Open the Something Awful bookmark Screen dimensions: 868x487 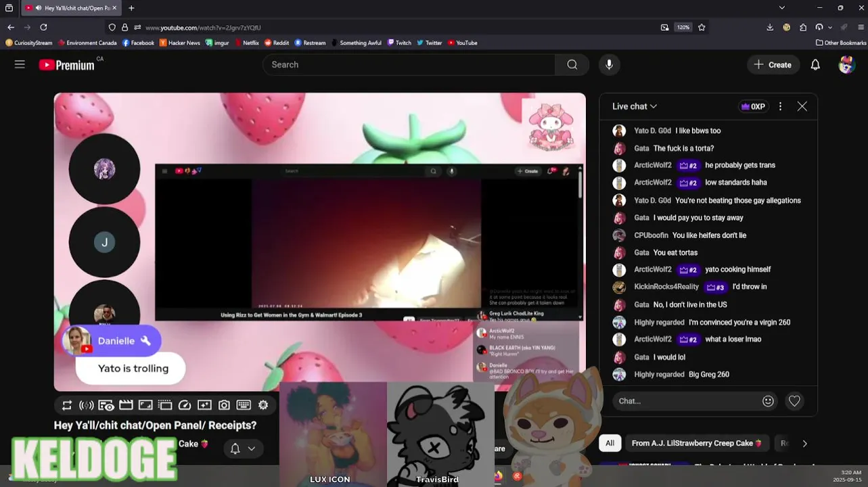pos(357,43)
